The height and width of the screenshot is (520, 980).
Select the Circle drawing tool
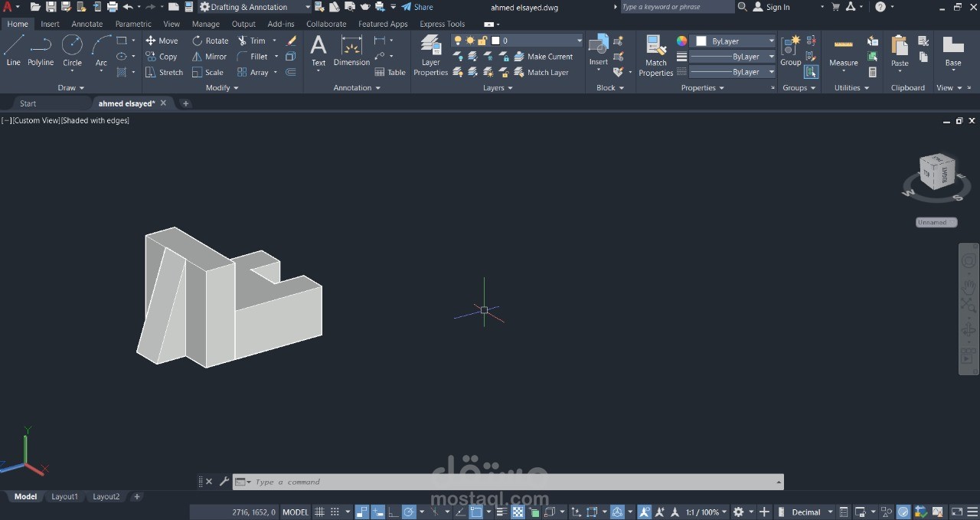[x=72, y=51]
